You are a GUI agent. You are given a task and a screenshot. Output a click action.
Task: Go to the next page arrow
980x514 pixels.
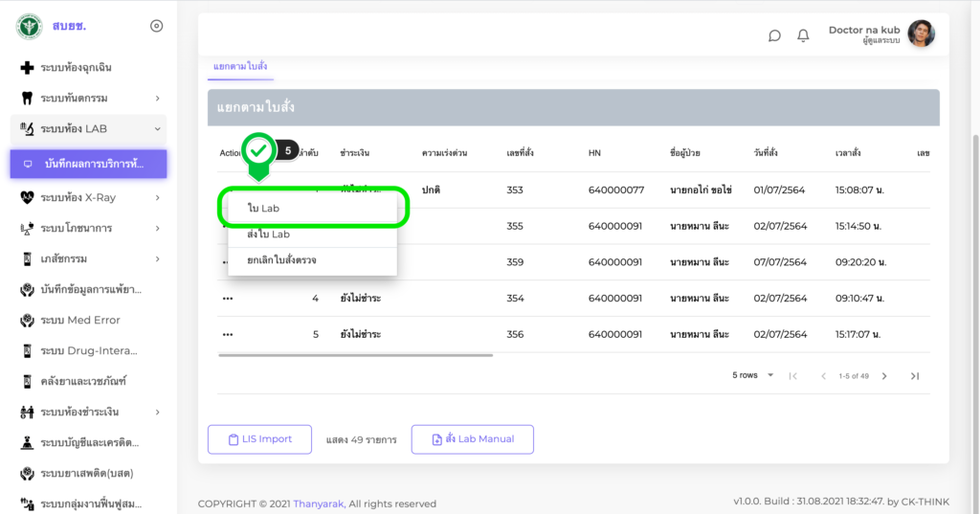pyautogui.click(x=884, y=376)
